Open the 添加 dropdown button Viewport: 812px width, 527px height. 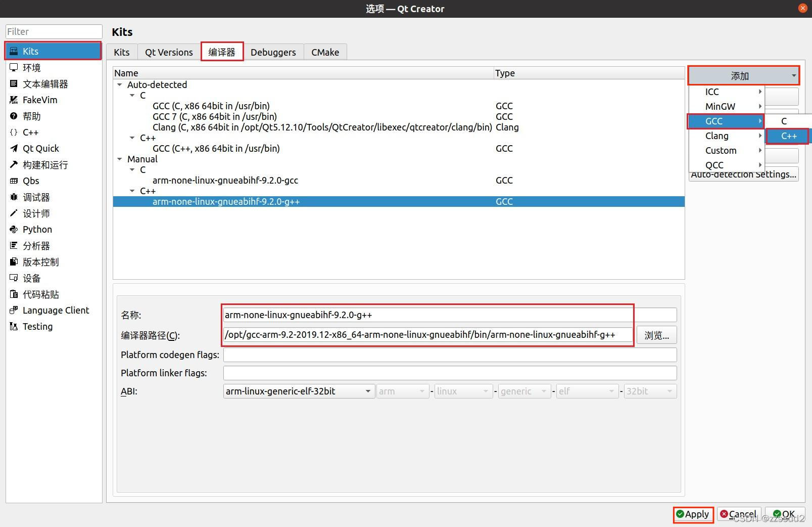coord(743,76)
